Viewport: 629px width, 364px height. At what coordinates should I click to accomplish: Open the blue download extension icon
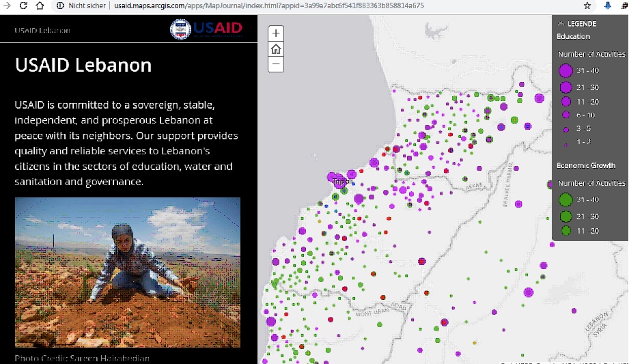point(608,5)
